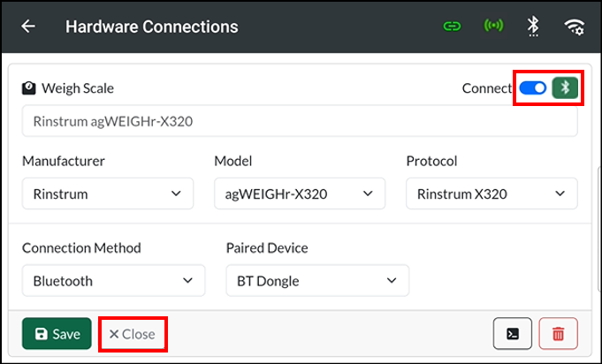
Task: Open the Wi-Fi settings icon
Action: (575, 27)
